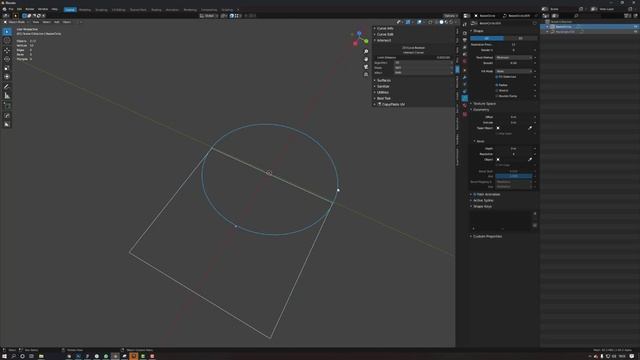The width and height of the screenshot is (640, 360).
Task: Switch to the Modeling workspace tab
Action: (x=85, y=9)
